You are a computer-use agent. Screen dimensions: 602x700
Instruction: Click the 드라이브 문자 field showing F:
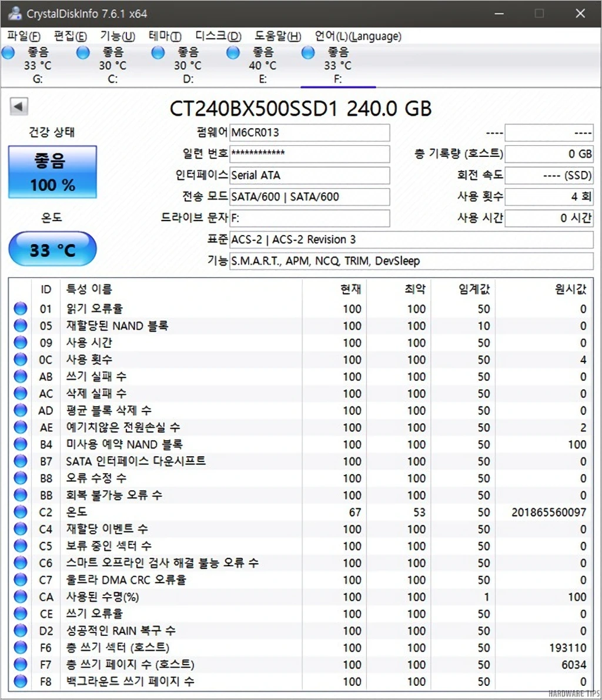309,218
